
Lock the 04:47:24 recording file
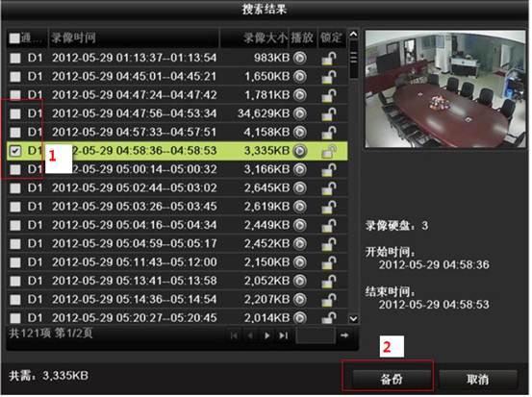point(330,95)
